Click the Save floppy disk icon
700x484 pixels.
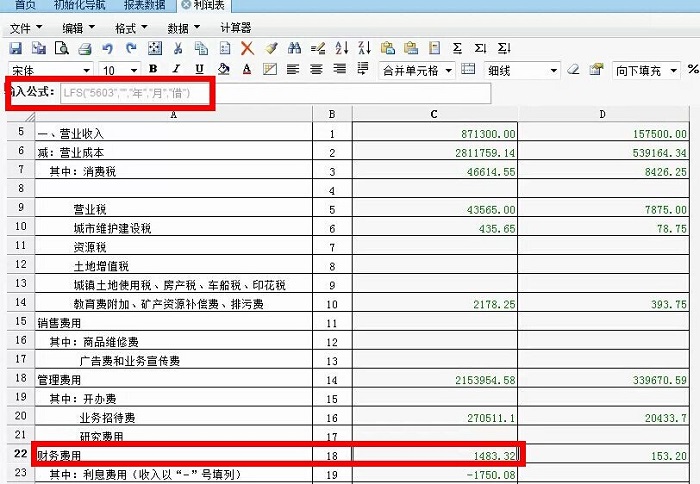point(16,48)
